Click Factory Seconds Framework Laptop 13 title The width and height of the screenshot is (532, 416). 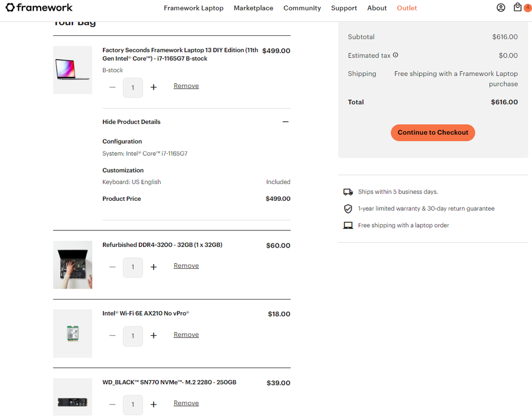[180, 54]
